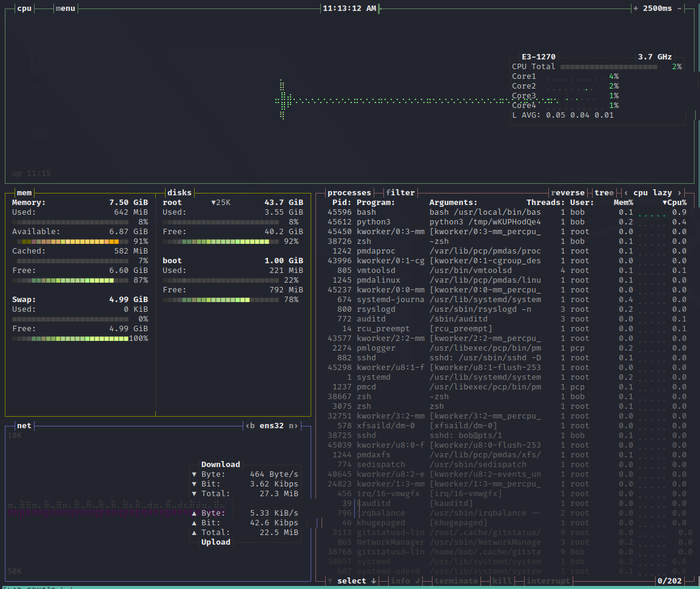Select the rcu_preempt process row
Viewport: 700px width, 589px height.
pos(506,329)
